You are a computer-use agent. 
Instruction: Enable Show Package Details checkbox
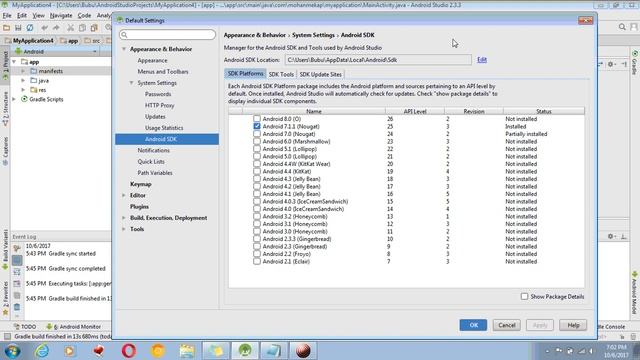tap(524, 296)
